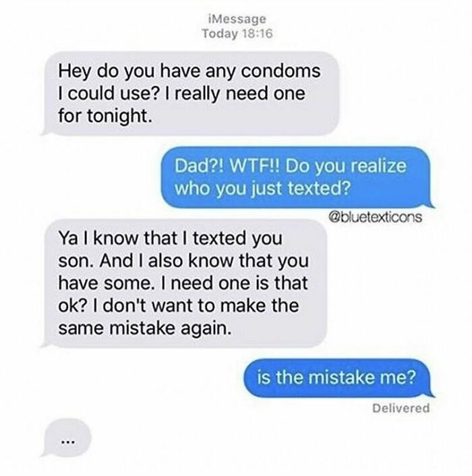This screenshot has width=472, height=476.
Task: Select the 'Ya I know that I texted you' bubble
Action: [184, 283]
